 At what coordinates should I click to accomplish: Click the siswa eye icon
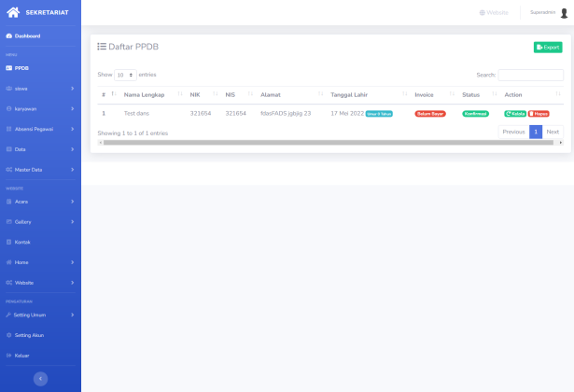tap(8, 89)
